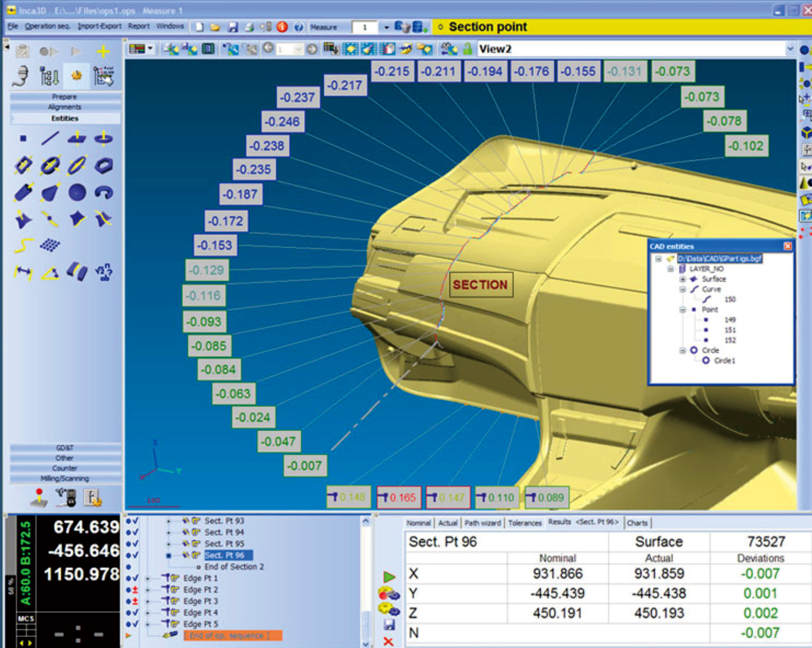Click the green play arrow in results
Viewport: 812px width, 648px height.
(389, 577)
